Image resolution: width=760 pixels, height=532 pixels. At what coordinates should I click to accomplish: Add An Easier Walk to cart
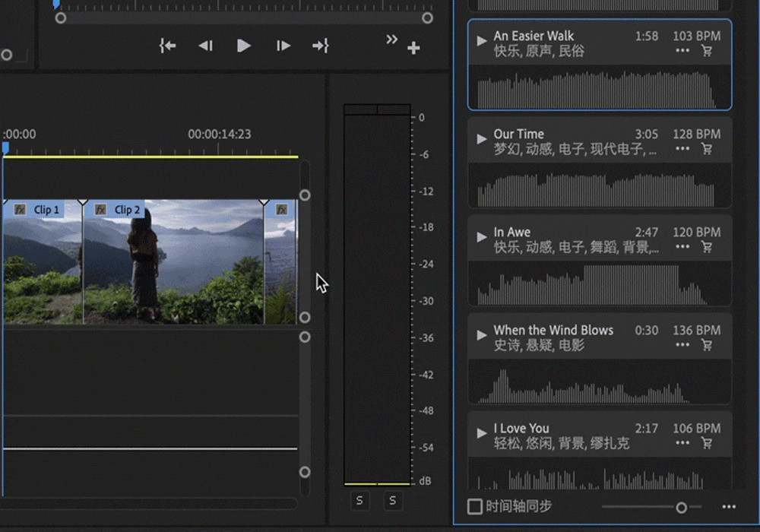tap(707, 51)
